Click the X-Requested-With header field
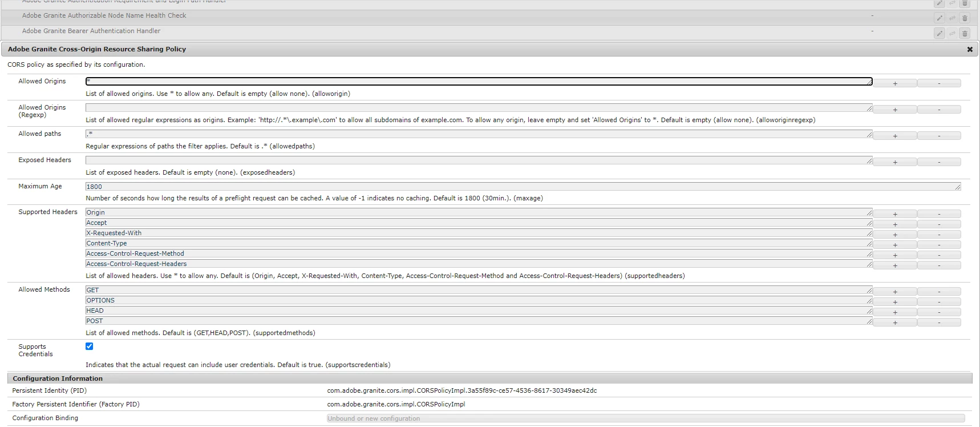Viewport: 980px width, 427px height. pos(479,232)
